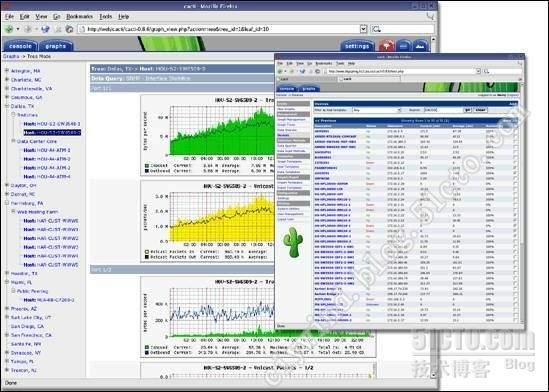The height and width of the screenshot is (392, 549).
Task: Open Graph Management in the front window sidebar
Action: 291,120
